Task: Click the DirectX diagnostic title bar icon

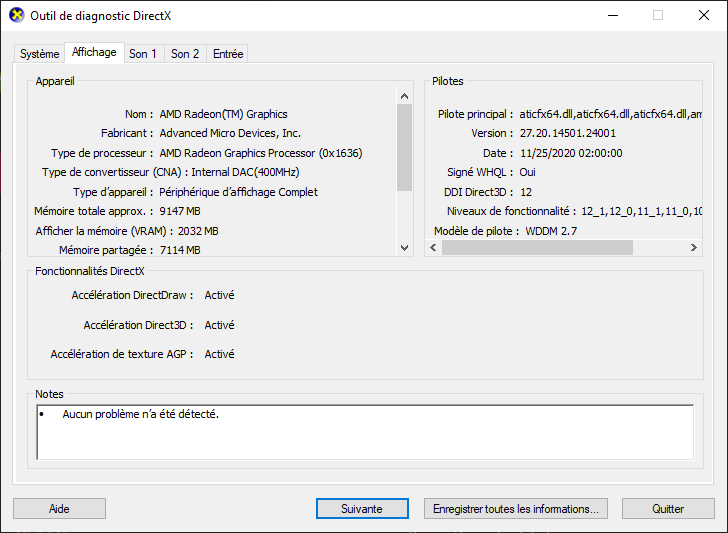Action: point(17,15)
